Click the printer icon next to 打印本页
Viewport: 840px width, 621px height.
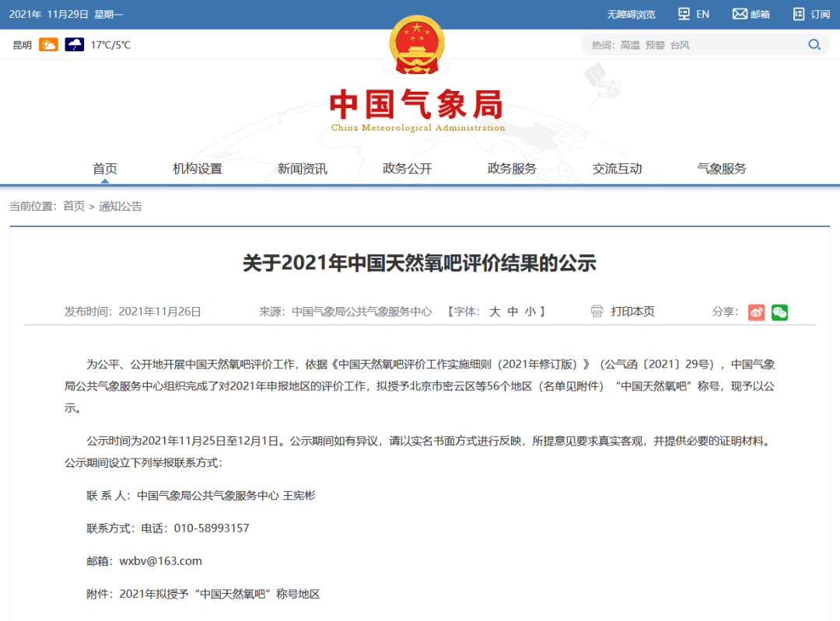point(597,312)
